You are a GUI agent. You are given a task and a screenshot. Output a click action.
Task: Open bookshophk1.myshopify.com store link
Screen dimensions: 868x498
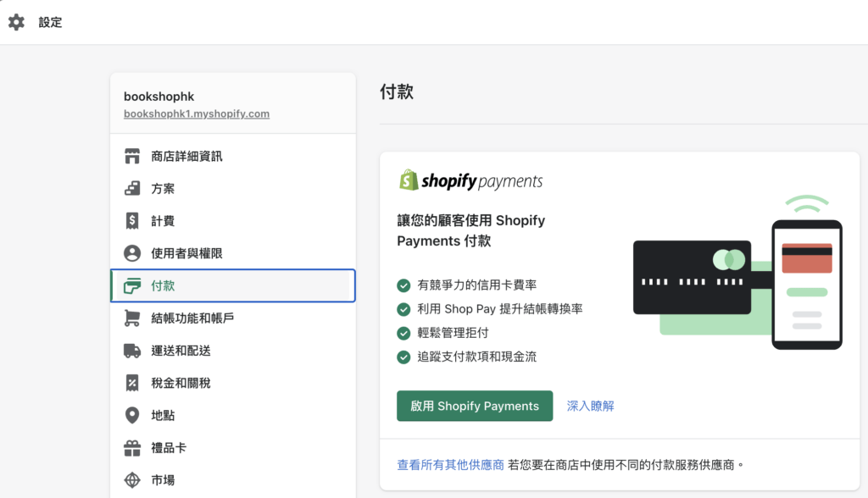(197, 113)
